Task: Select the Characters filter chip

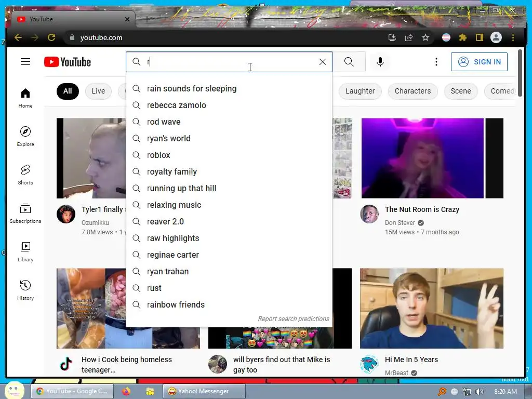Action: (413, 91)
